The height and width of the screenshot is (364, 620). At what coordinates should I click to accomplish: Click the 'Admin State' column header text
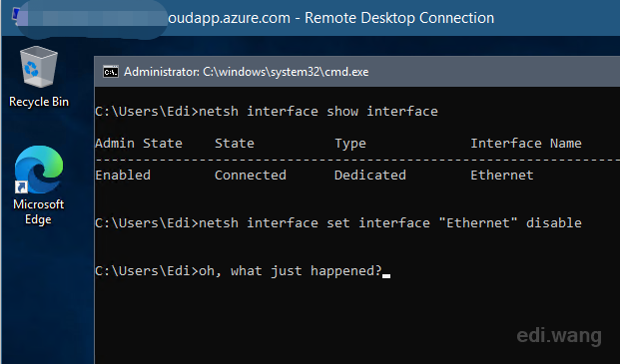click(139, 143)
